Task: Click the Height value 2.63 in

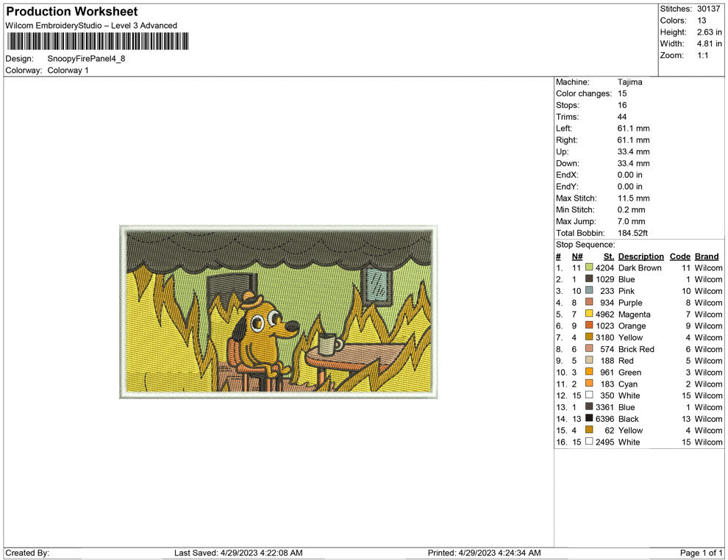Action: (x=710, y=32)
